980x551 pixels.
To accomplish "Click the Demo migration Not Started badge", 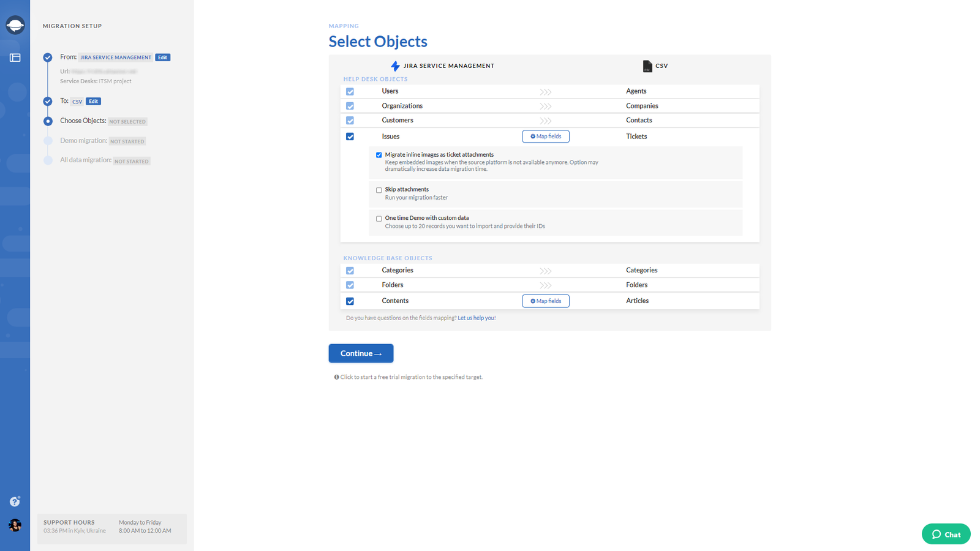I will [x=127, y=141].
